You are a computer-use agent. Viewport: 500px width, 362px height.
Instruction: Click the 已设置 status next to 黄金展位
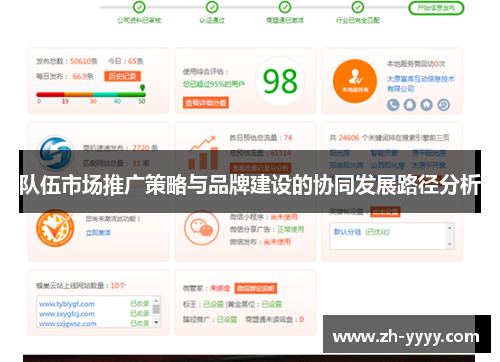pos(272,304)
